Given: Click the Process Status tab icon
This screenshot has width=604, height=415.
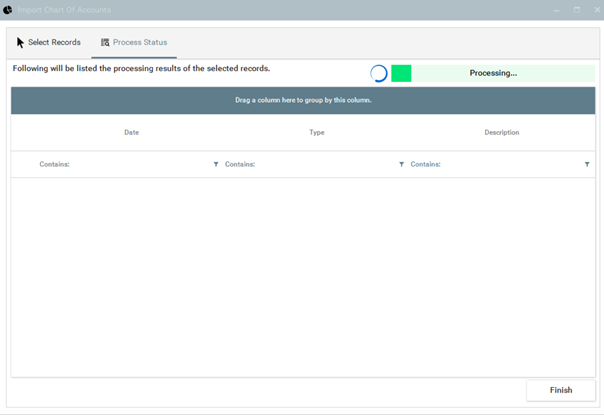Looking at the screenshot, I should (x=105, y=43).
